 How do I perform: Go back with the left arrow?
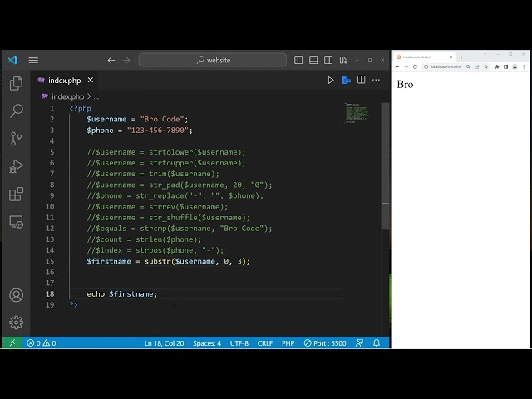(111, 60)
